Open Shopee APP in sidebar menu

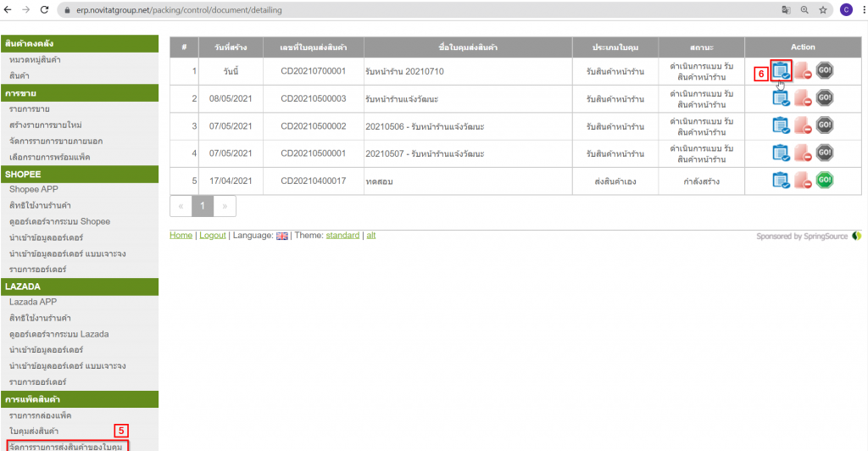[x=34, y=189]
